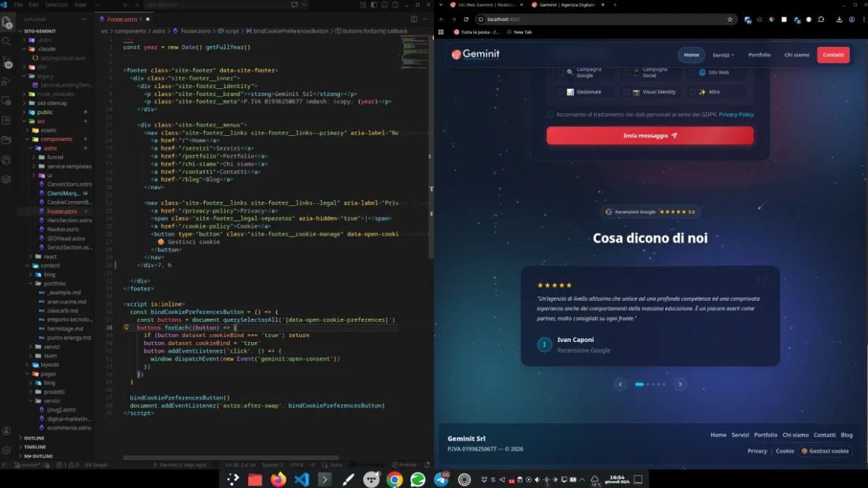This screenshot has width=868, height=488.
Task: Launch Firefox from the taskbar
Action: [278, 479]
